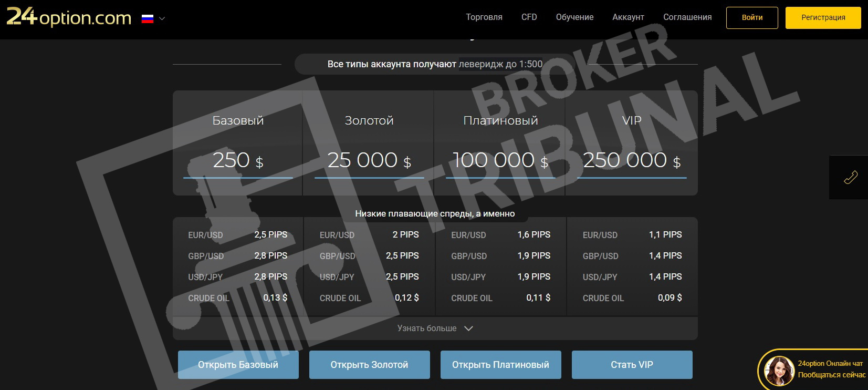Click the phone callback icon
Viewport: 868px width, 390px height.
click(850, 177)
